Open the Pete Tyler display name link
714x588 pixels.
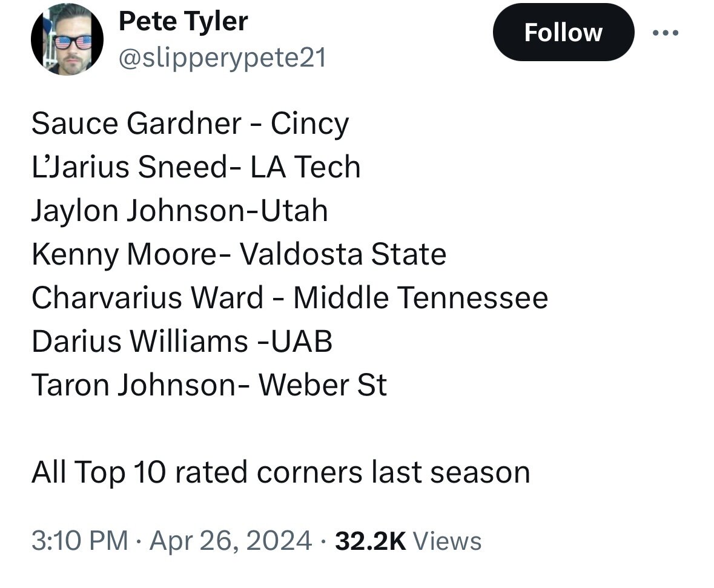(x=183, y=22)
